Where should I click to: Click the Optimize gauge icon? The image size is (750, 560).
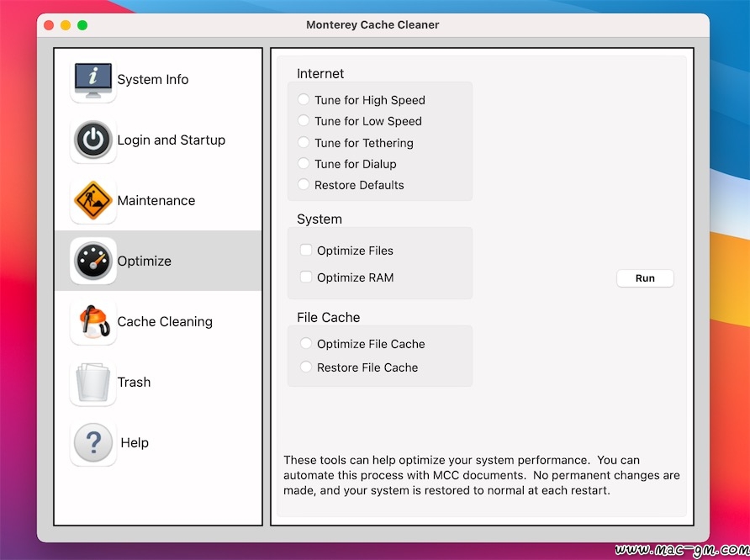tap(93, 261)
